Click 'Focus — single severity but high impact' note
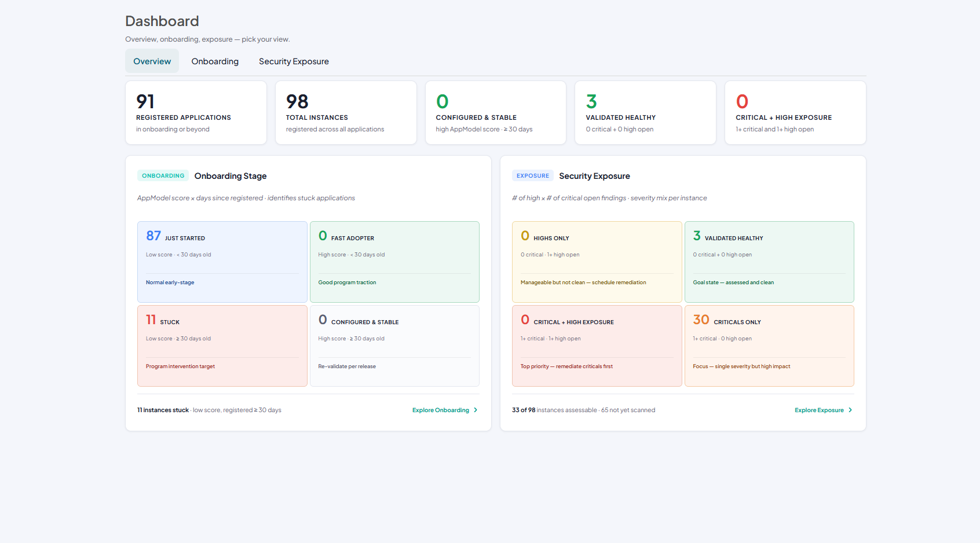Image resolution: width=980 pixels, height=543 pixels. click(x=741, y=366)
